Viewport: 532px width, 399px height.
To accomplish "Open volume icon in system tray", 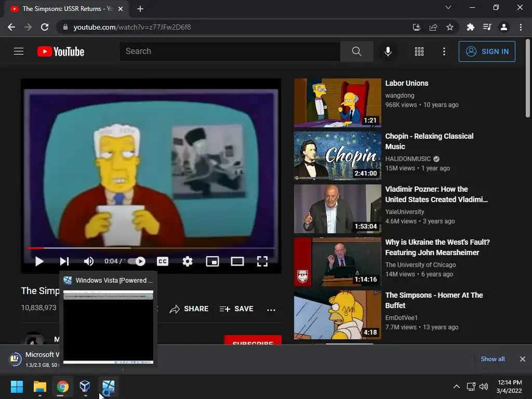I will tap(484, 387).
